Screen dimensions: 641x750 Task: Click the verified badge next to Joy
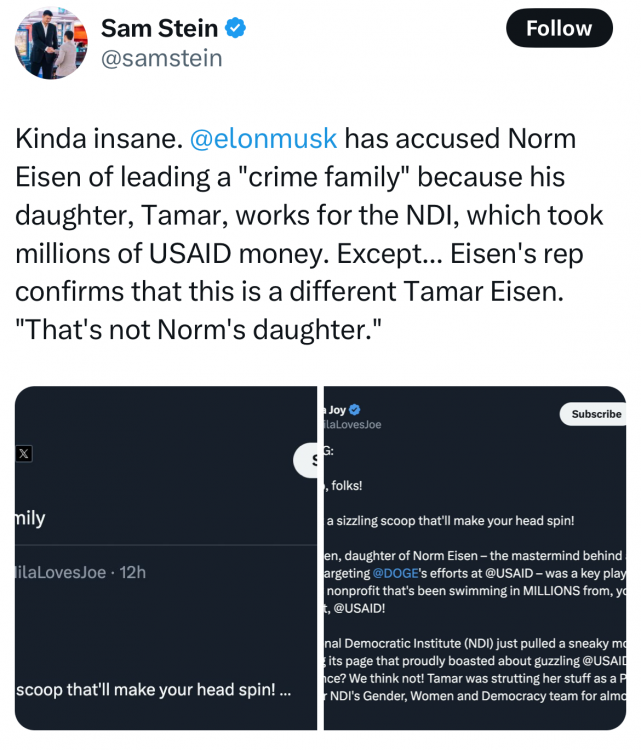coord(354,409)
